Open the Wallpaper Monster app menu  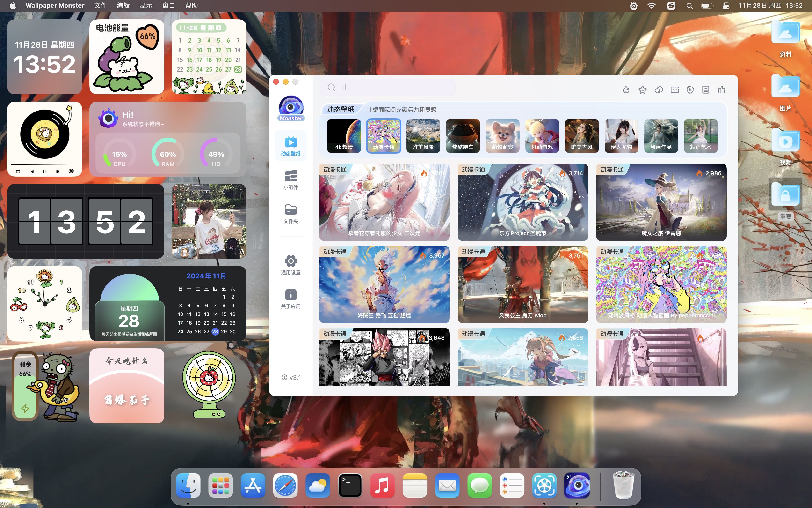[55, 5]
